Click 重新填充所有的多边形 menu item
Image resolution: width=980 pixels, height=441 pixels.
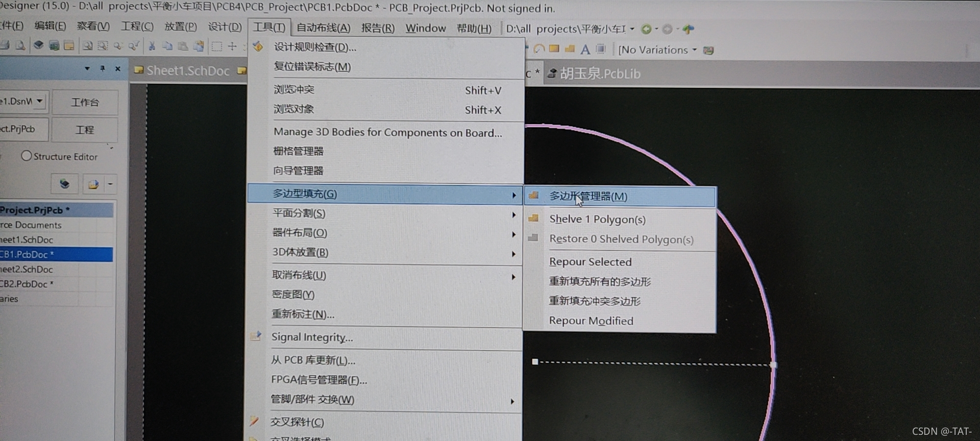pyautogui.click(x=620, y=281)
